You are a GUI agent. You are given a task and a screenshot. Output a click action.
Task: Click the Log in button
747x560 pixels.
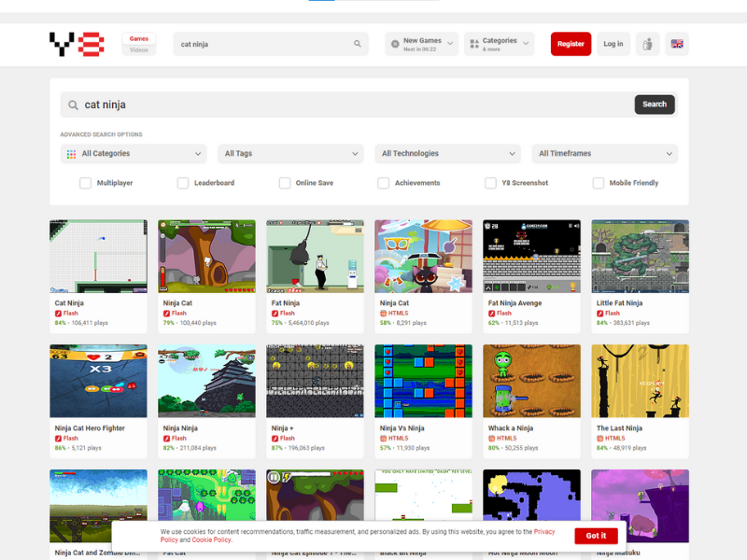613,44
